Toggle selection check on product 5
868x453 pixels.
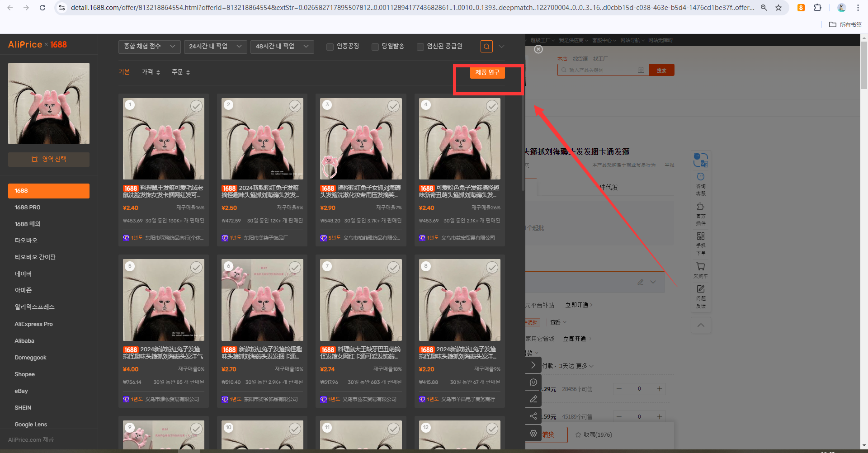[196, 267]
